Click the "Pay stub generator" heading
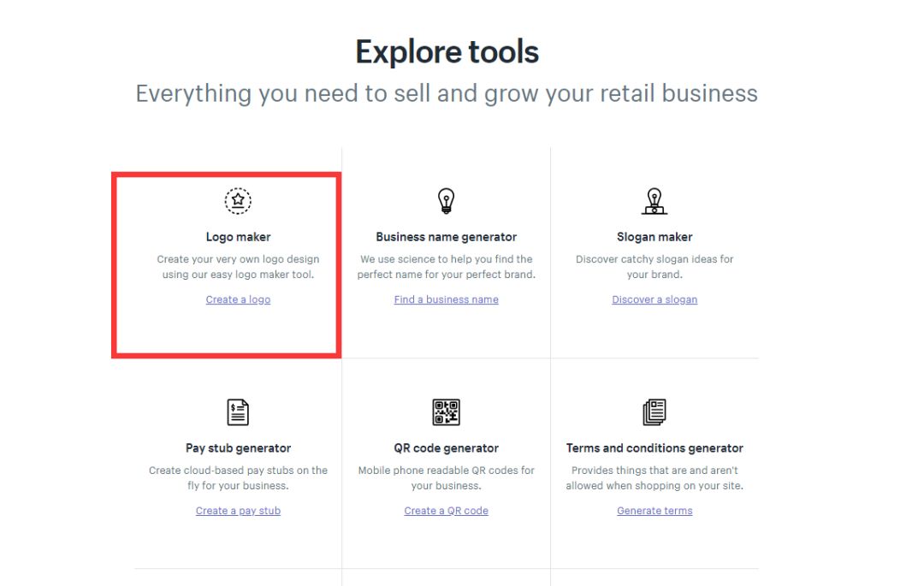This screenshot has width=924, height=586. (x=238, y=448)
